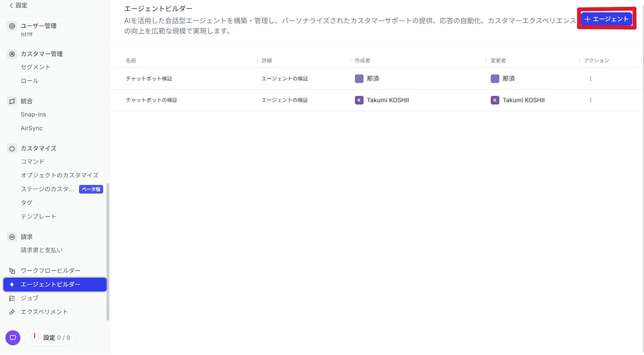
Task: Click the 設定 0/8 progress indicator
Action: (x=50, y=338)
